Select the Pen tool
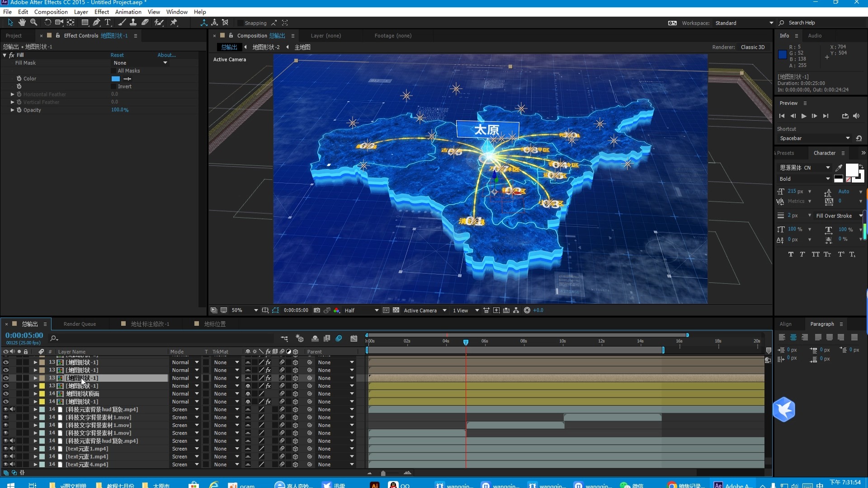 pos(96,23)
